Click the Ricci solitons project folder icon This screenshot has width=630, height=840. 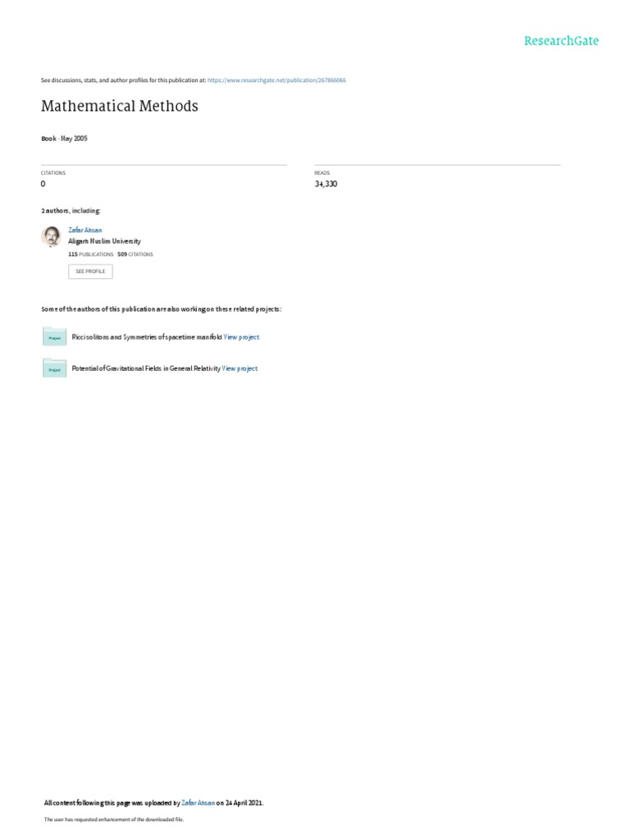point(55,337)
